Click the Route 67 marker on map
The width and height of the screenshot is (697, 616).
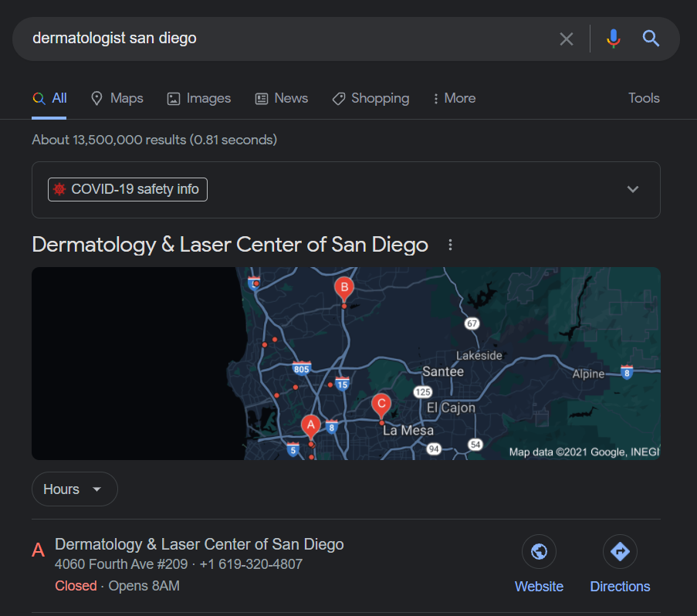pyautogui.click(x=472, y=323)
